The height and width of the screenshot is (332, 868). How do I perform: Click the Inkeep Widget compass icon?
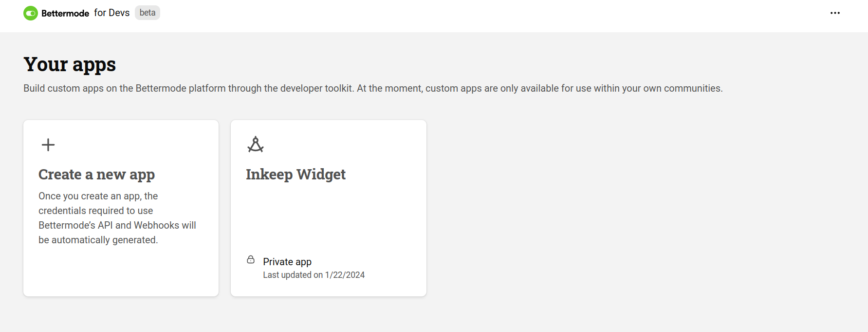pos(256,144)
